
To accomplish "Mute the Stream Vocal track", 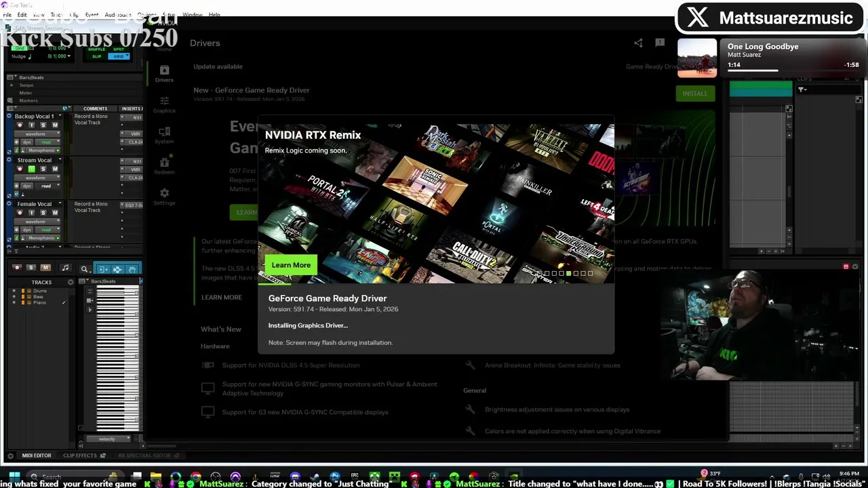I will pyautogui.click(x=55, y=169).
